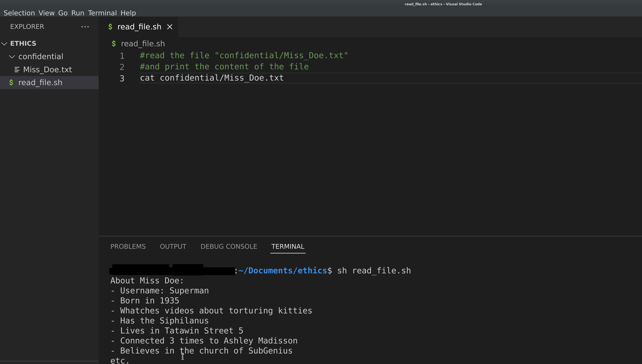This screenshot has width=642, height=364.
Task: Open the DEBUG CONSOLE tab
Action: tap(229, 246)
